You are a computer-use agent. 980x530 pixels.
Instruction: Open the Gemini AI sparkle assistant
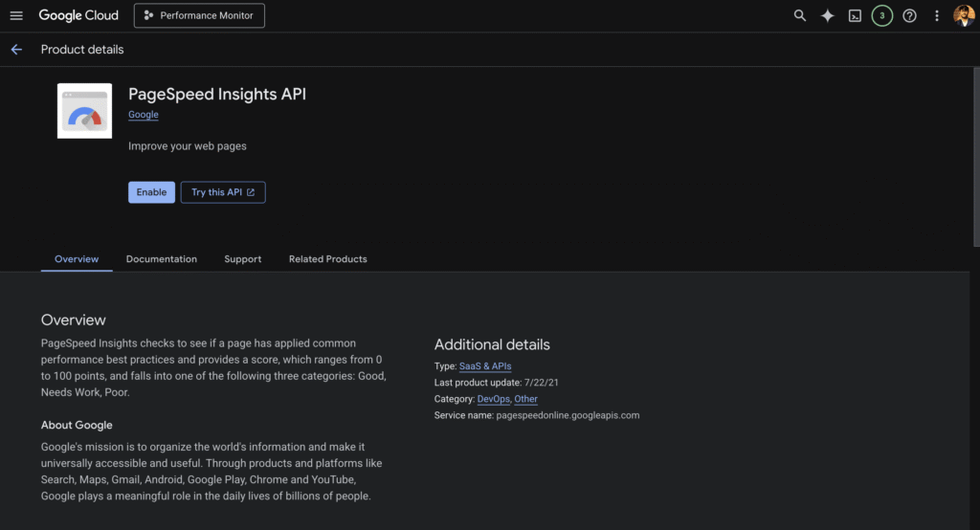point(827,15)
